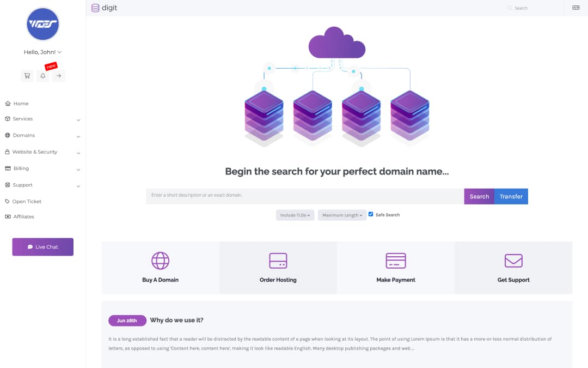Click the red 'new' badge

(51, 66)
